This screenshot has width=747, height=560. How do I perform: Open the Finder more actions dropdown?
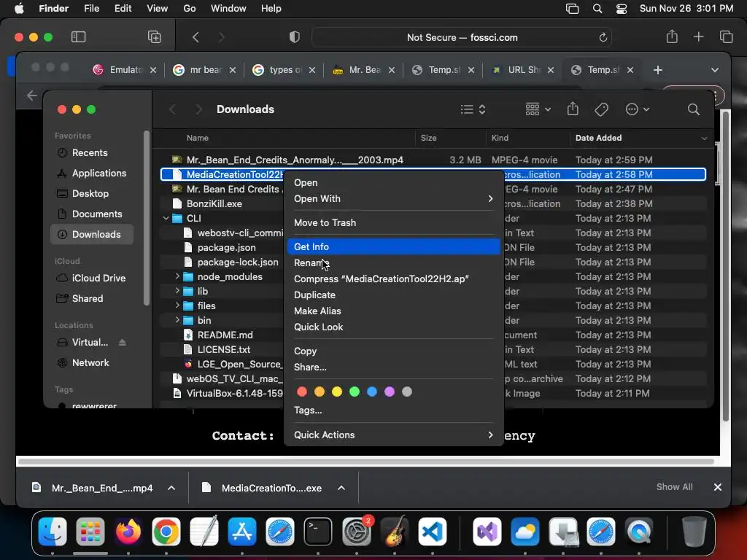coord(637,109)
